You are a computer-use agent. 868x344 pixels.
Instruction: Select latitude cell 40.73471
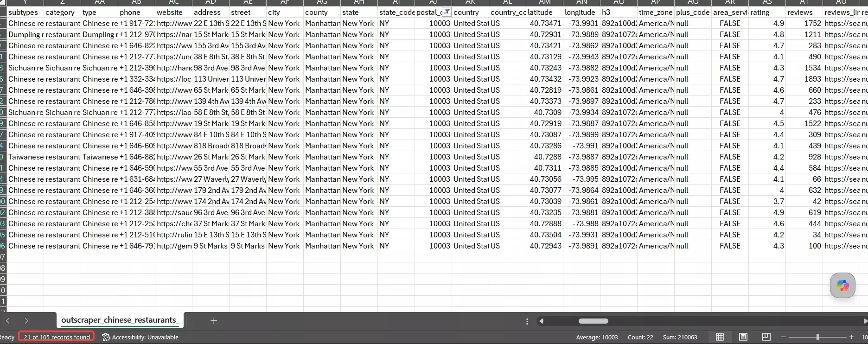click(544, 23)
